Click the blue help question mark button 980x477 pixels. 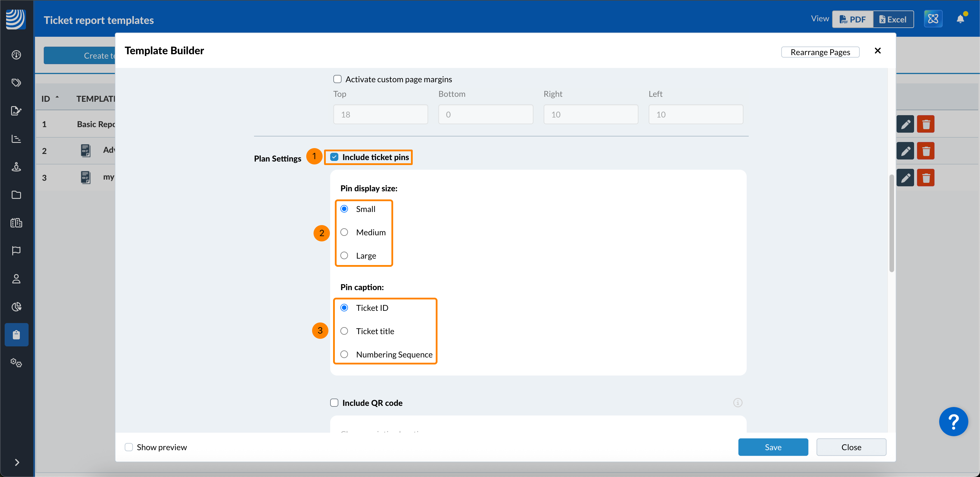pos(953,422)
